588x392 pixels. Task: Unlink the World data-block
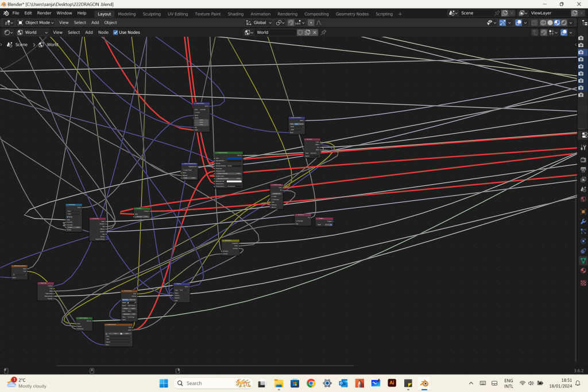(315, 32)
